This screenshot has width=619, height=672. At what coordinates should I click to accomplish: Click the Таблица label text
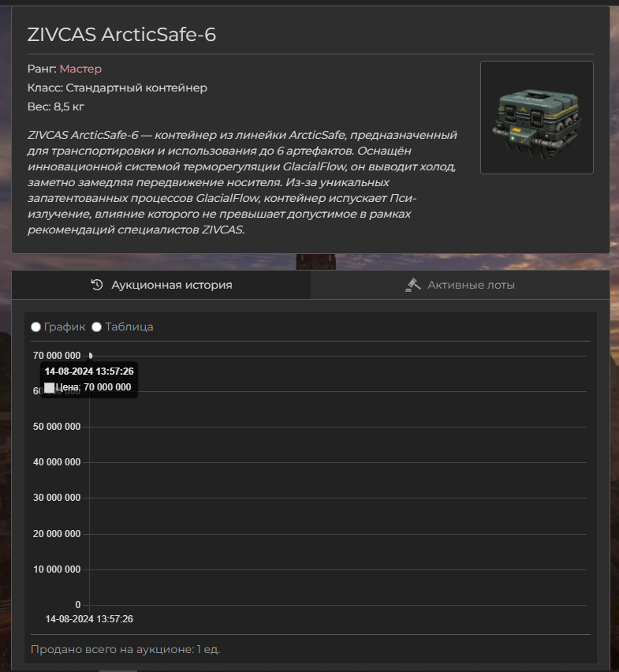129,327
